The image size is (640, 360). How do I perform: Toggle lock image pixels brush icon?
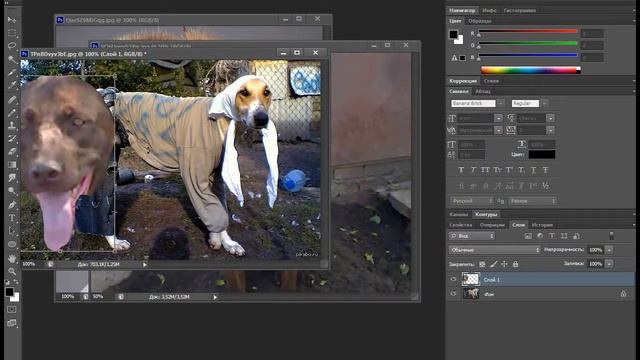493,264
